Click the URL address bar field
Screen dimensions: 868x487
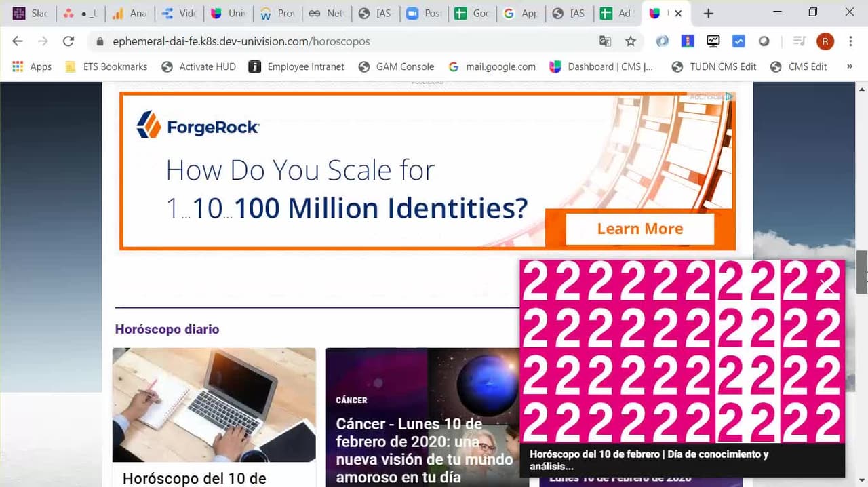click(x=339, y=41)
